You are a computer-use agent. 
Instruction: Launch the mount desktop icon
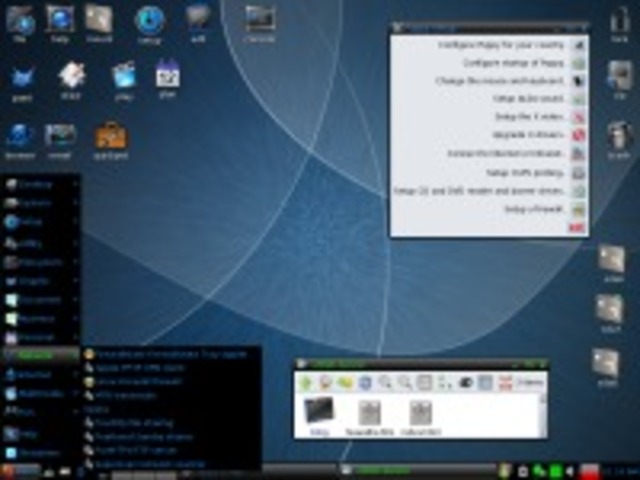click(x=99, y=21)
